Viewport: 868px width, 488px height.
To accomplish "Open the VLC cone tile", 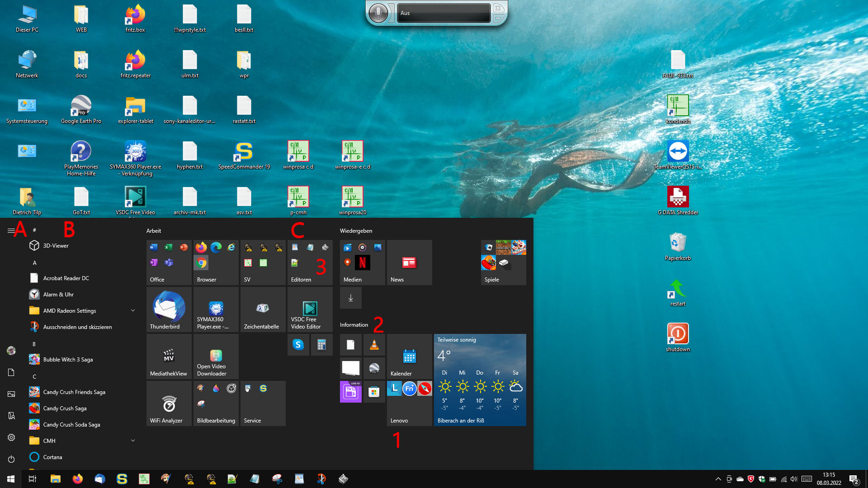I will click(374, 345).
